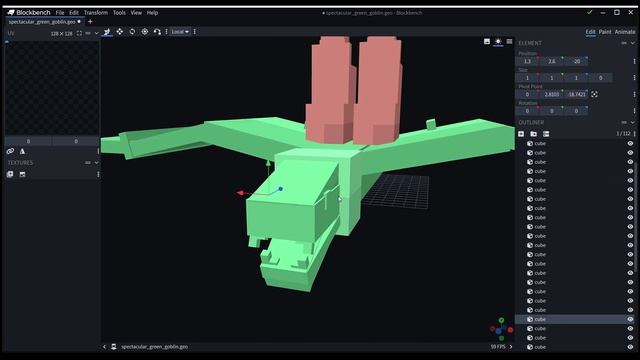Open Outliner toolbar options menu
640x360 pixels.
[634, 134]
